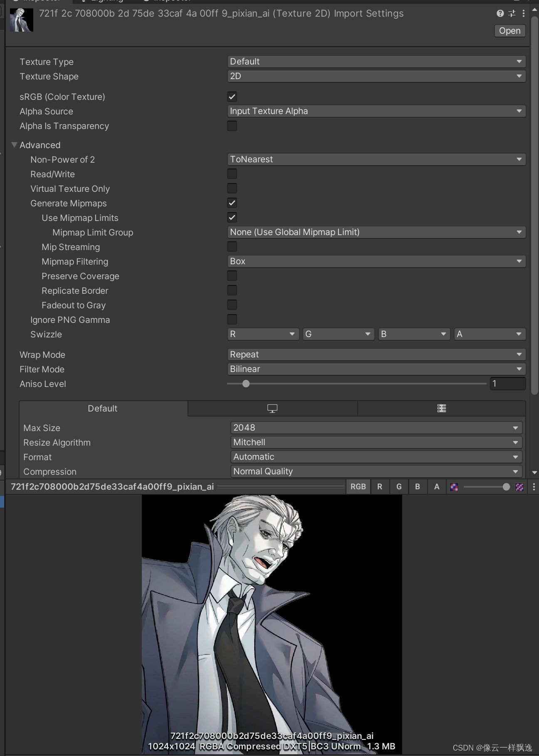Click the Open button

point(510,31)
